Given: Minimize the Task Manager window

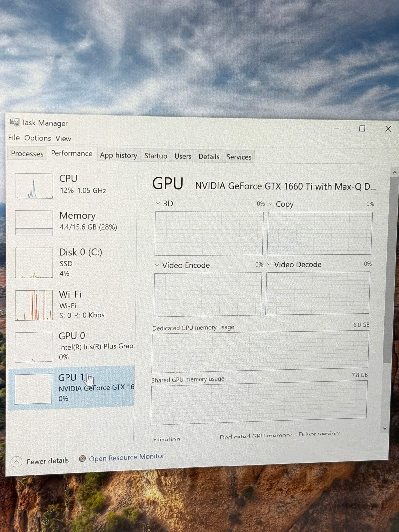Looking at the screenshot, I should [337, 128].
